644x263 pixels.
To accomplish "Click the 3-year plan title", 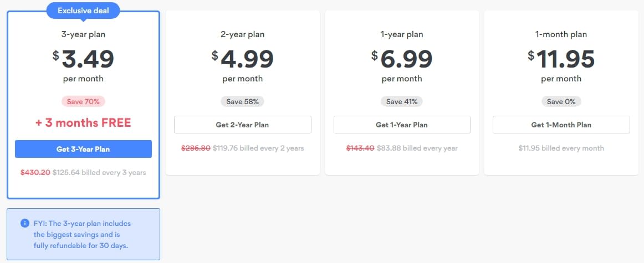I will (83, 34).
